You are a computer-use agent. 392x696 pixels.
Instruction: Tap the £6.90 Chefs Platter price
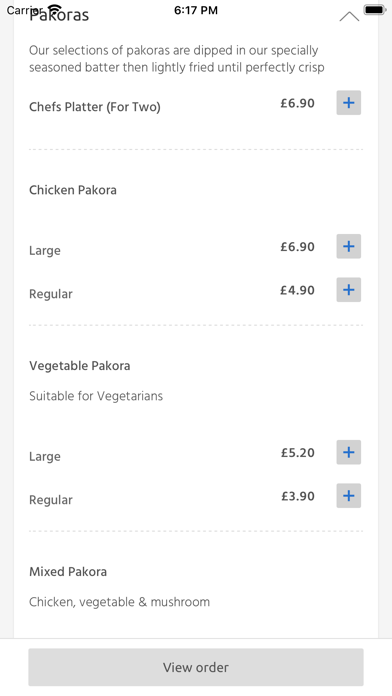[x=297, y=103]
